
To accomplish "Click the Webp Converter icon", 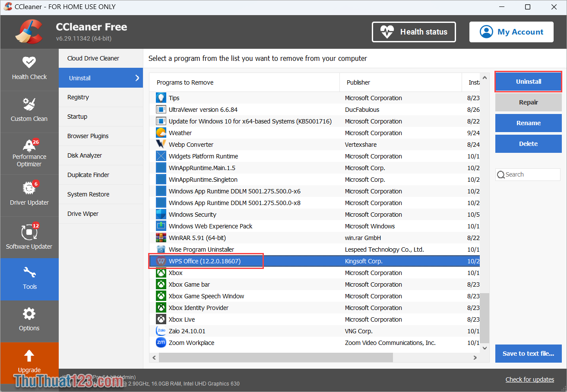I will [x=161, y=145].
